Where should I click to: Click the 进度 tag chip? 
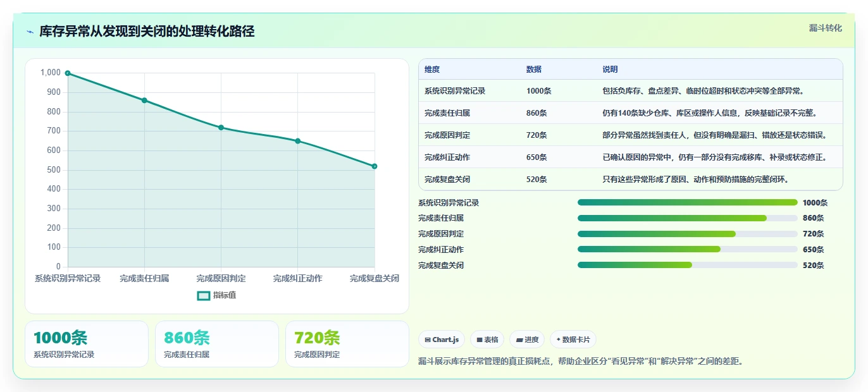tap(527, 340)
